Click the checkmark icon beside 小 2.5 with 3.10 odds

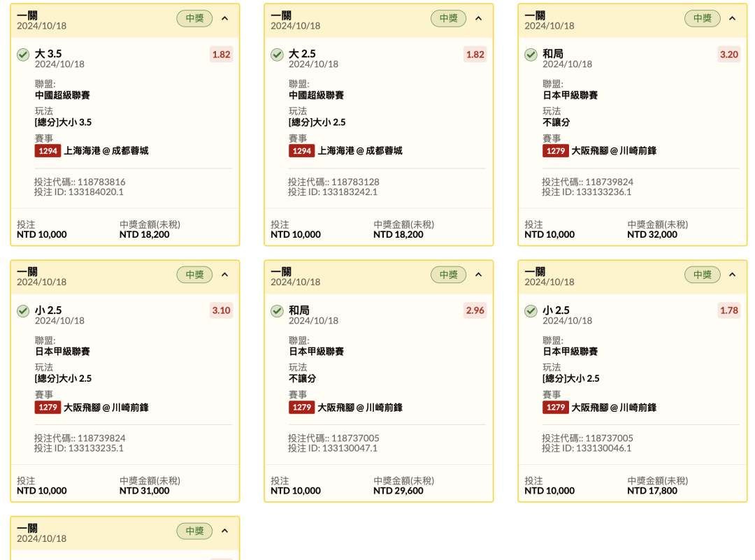(23, 311)
